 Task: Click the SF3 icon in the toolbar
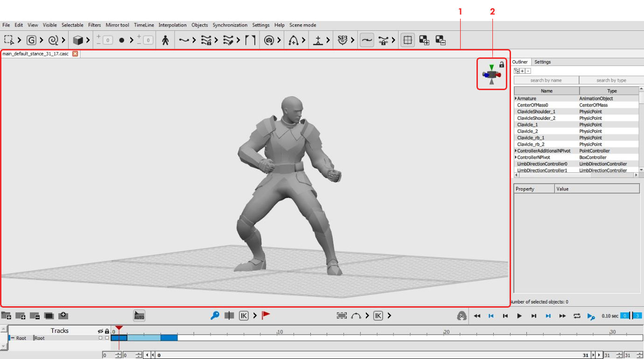click(343, 40)
